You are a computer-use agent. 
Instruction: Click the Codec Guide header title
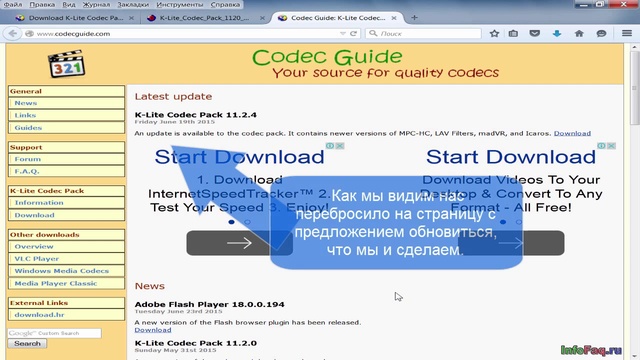point(327,57)
